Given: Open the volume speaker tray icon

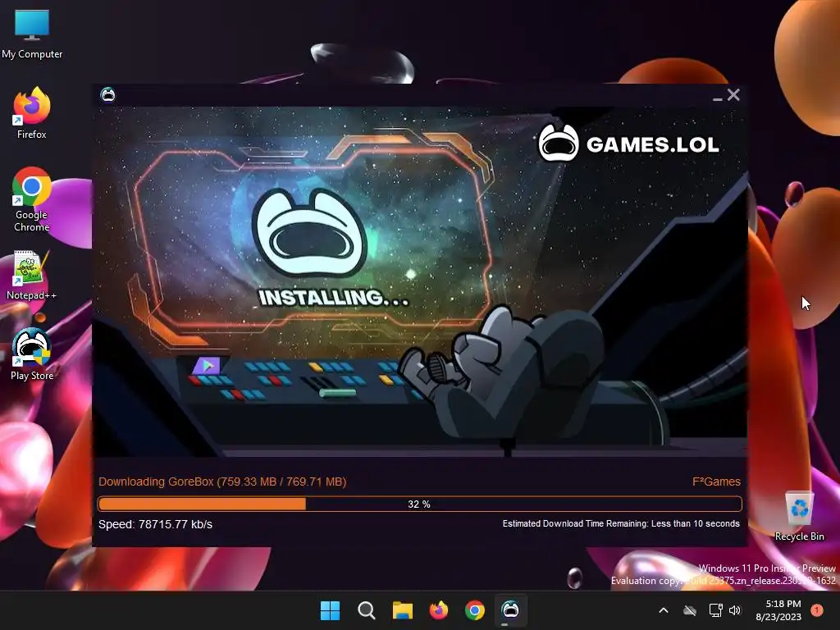Looking at the screenshot, I should [x=735, y=610].
